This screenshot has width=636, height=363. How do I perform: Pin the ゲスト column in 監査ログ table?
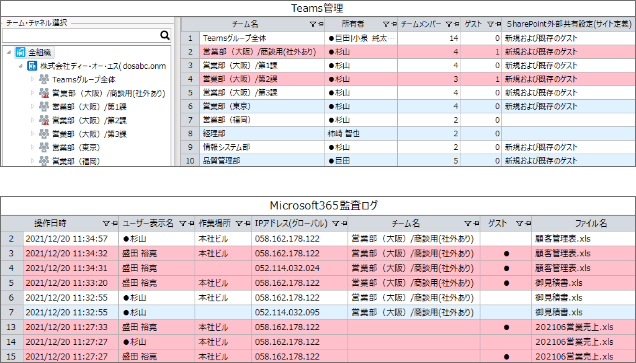527,223
